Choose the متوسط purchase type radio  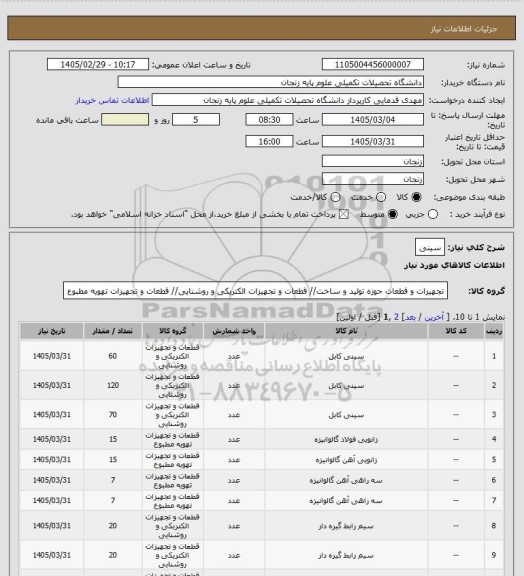(393, 214)
